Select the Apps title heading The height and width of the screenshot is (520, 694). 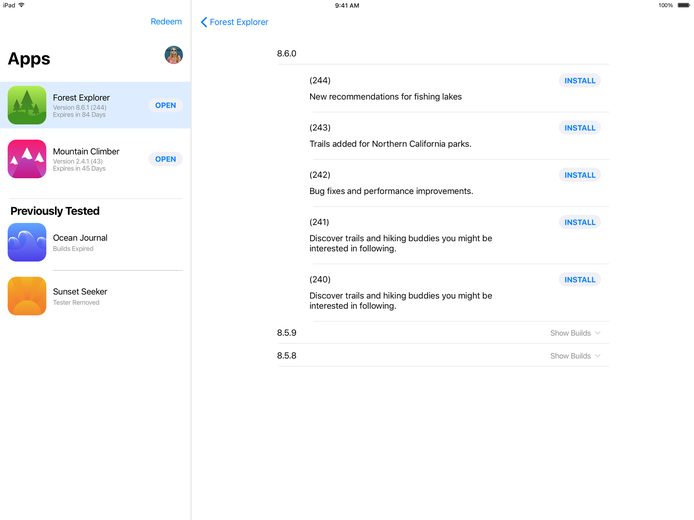[x=29, y=59]
